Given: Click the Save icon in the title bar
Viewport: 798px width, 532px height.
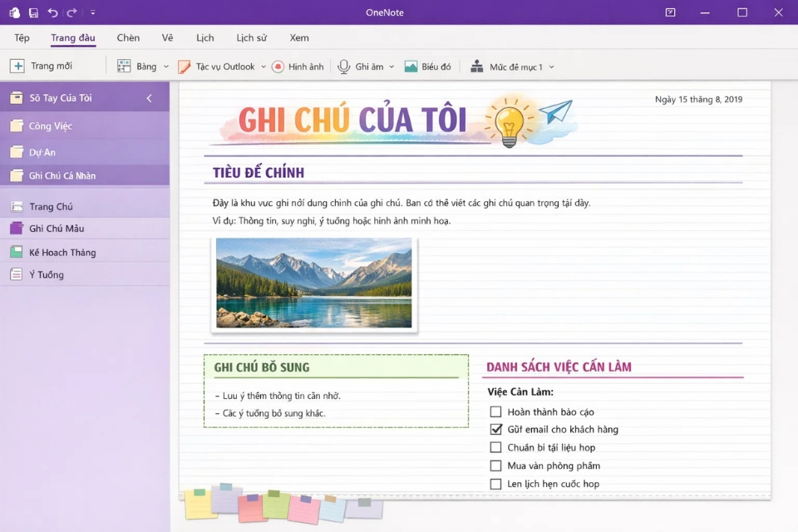Looking at the screenshot, I should pos(32,12).
